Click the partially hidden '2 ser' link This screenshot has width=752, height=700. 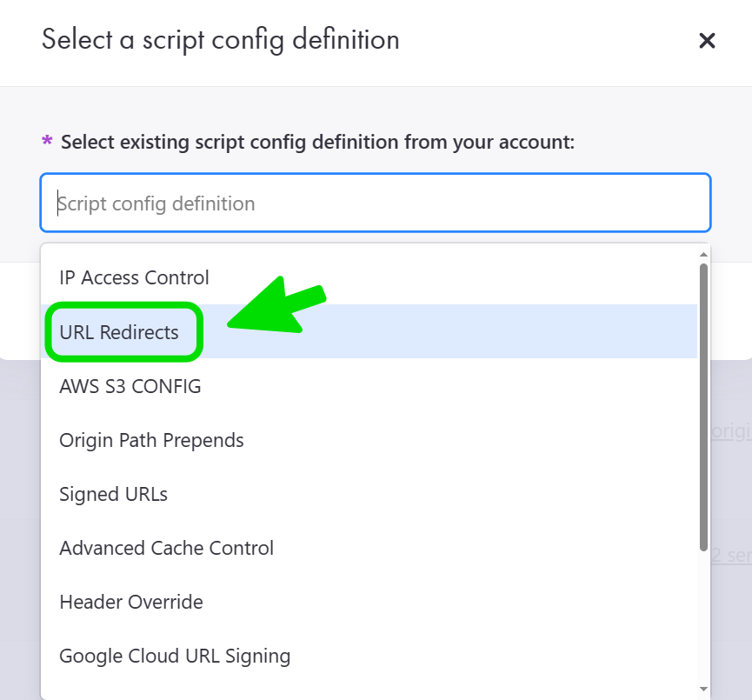click(730, 555)
